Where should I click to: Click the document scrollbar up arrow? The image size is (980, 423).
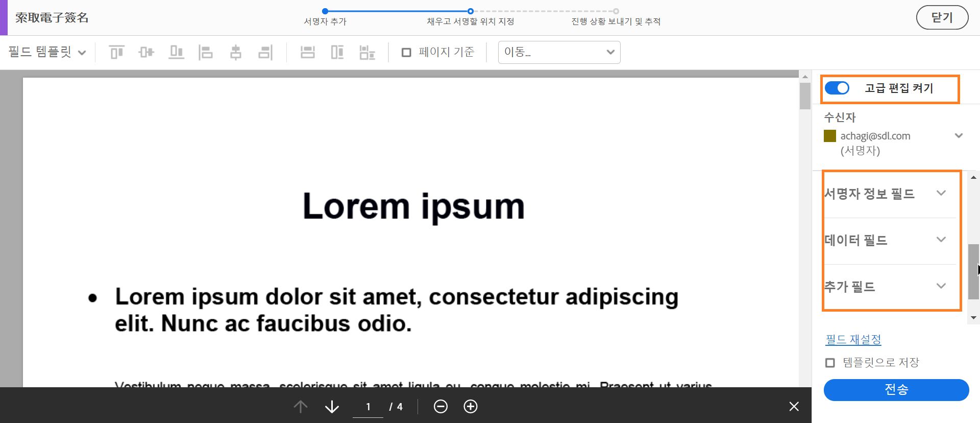[x=805, y=77]
